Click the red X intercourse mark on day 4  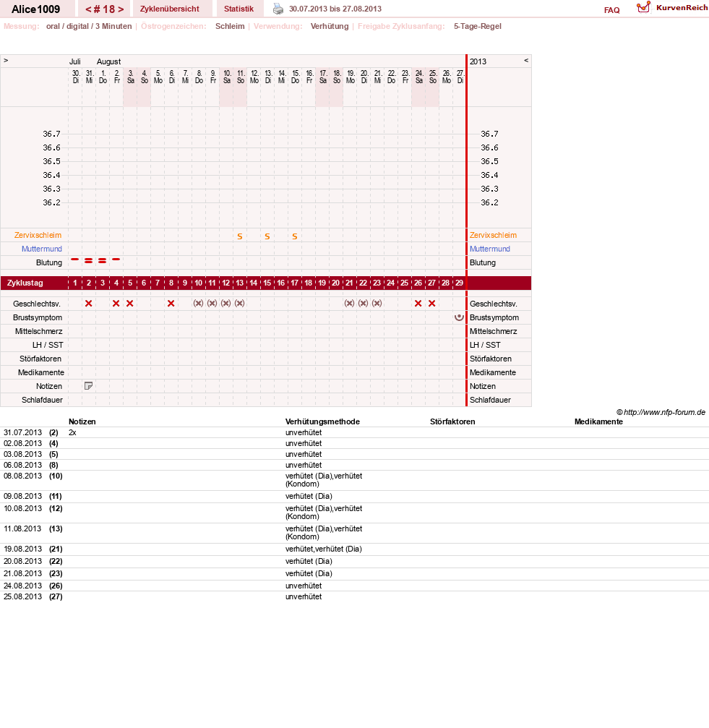(x=116, y=303)
